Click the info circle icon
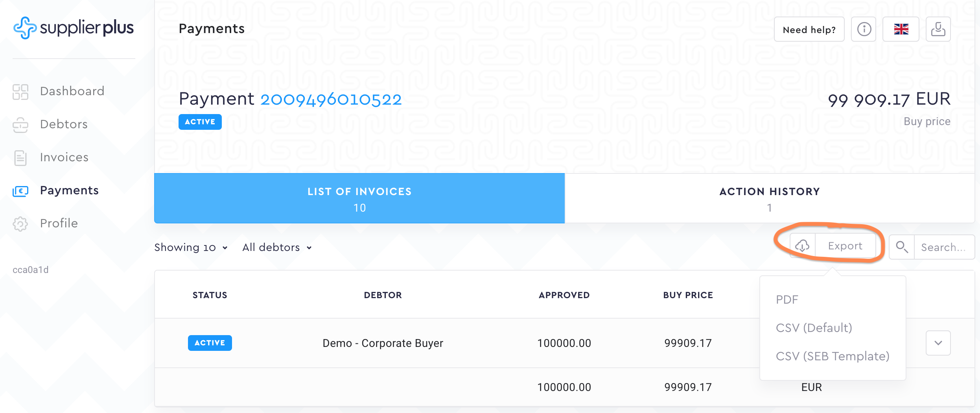The image size is (980, 413). (x=864, y=29)
